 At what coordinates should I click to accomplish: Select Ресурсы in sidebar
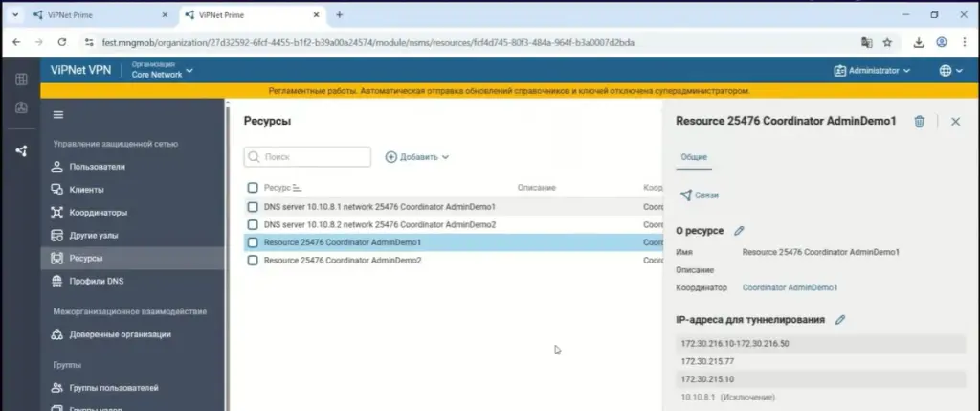pos(132,258)
